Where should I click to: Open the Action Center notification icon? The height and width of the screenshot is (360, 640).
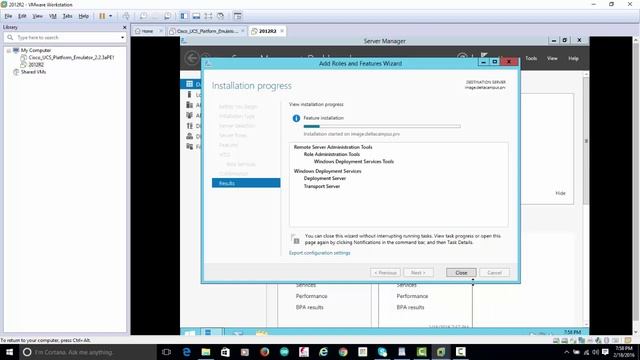pyautogui.click(x=605, y=352)
